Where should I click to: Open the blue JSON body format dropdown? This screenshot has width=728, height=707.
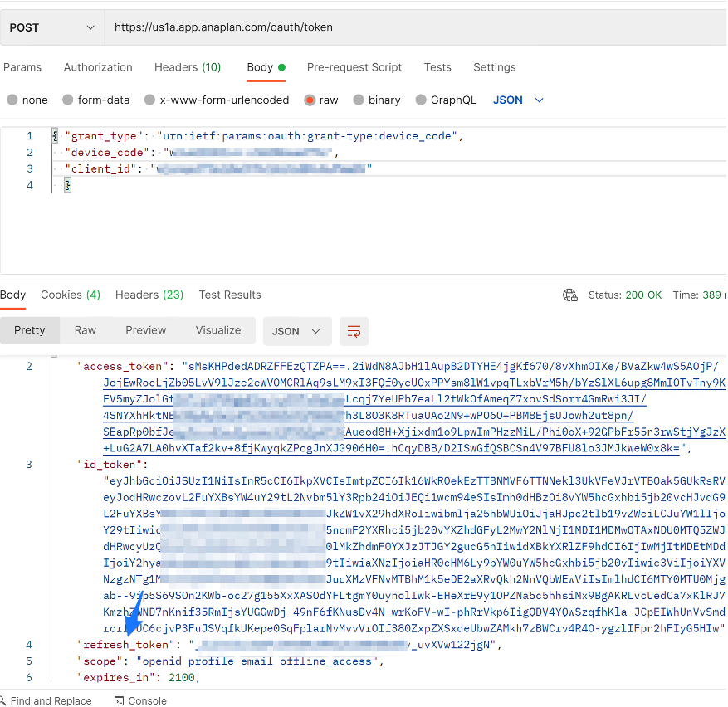coord(518,100)
